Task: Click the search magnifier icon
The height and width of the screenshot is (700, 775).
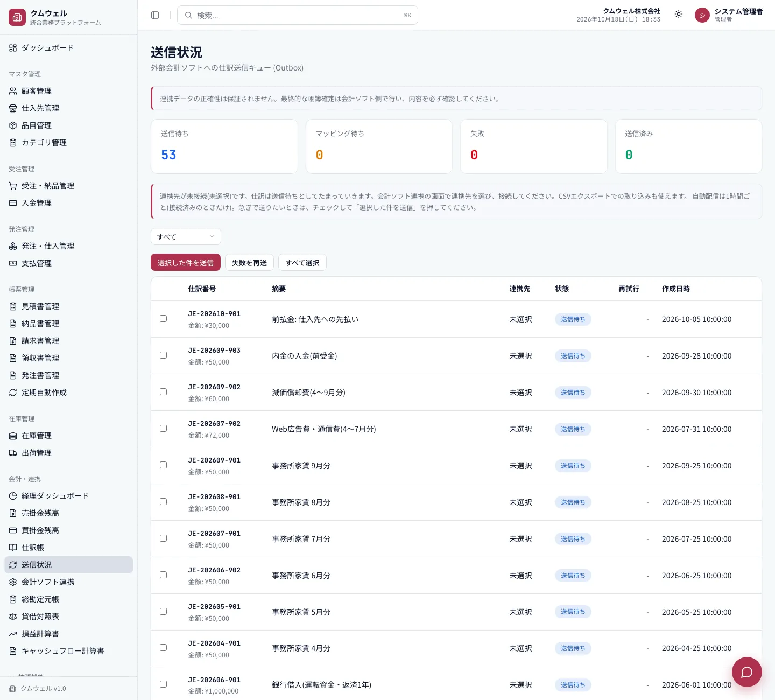Action: (x=188, y=16)
